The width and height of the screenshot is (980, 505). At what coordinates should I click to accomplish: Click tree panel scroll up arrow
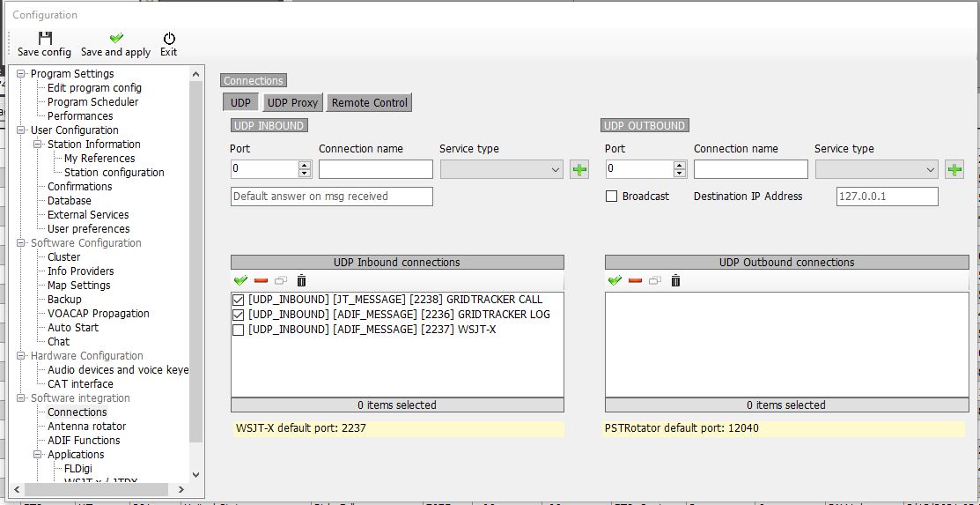pos(195,74)
